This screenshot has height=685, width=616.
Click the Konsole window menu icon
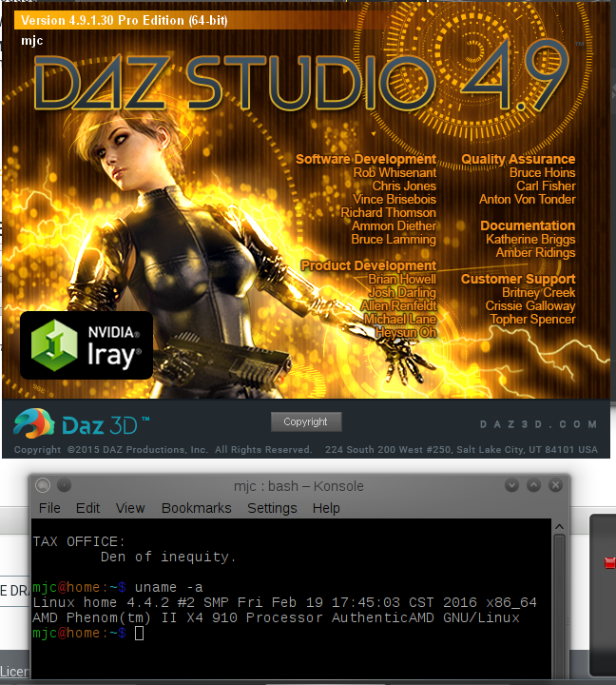(x=43, y=485)
